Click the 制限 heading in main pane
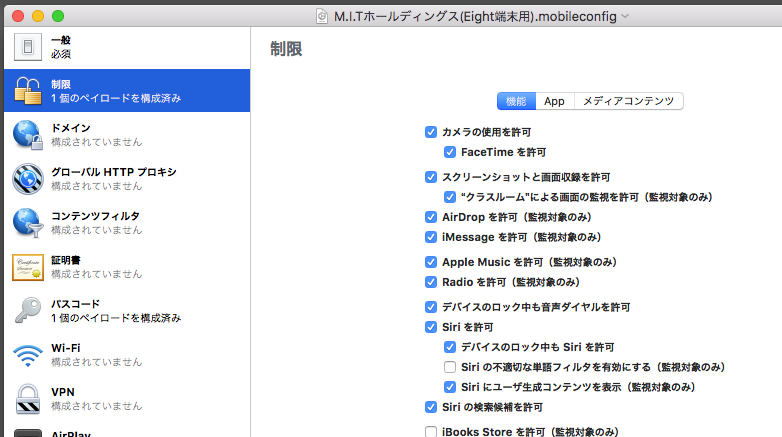 (x=286, y=49)
